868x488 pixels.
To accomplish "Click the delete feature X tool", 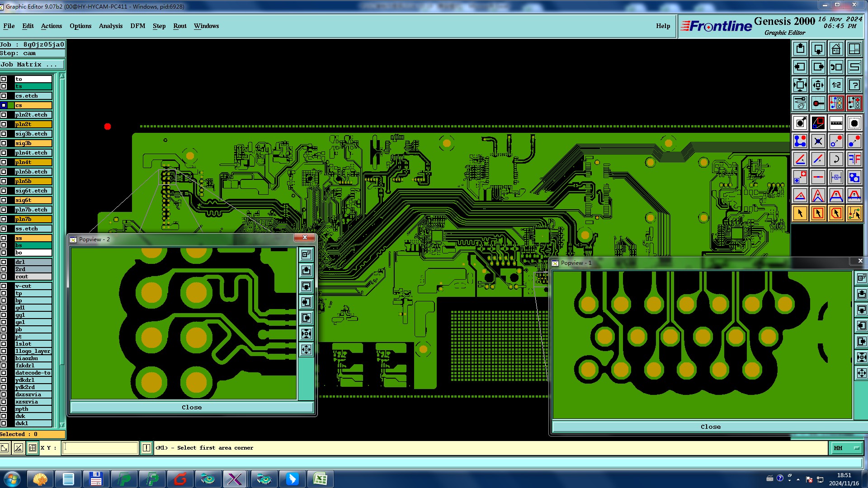I will 818,141.
